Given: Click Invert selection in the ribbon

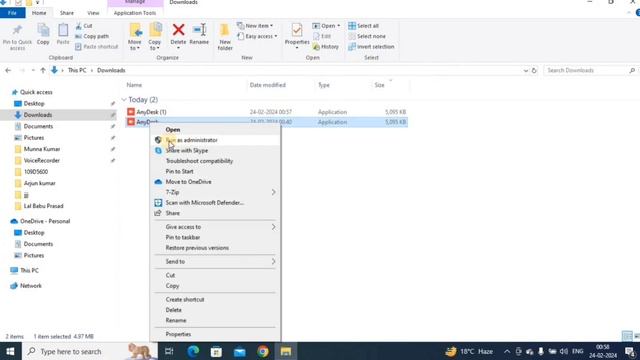Looking at the screenshot, I should click(x=371, y=47).
